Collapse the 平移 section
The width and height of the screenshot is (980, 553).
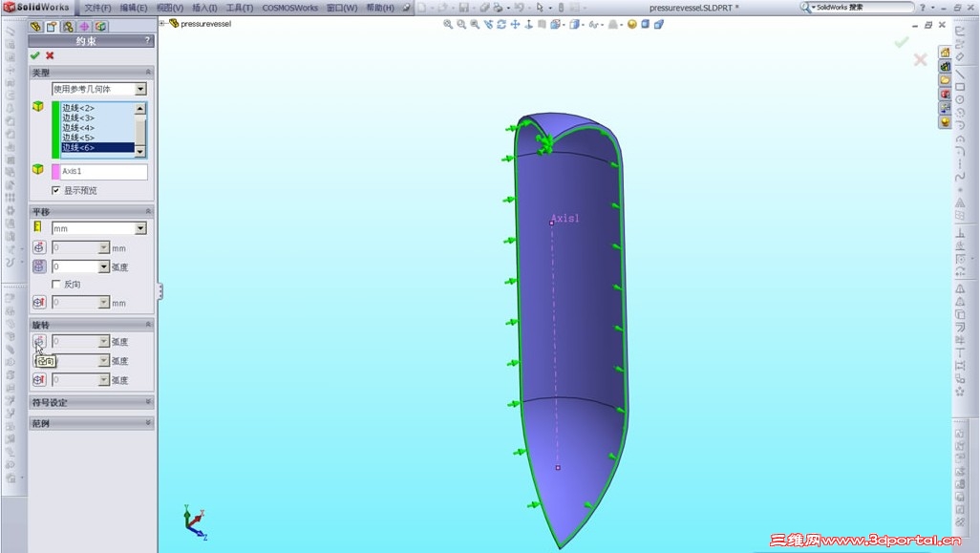[x=148, y=212]
